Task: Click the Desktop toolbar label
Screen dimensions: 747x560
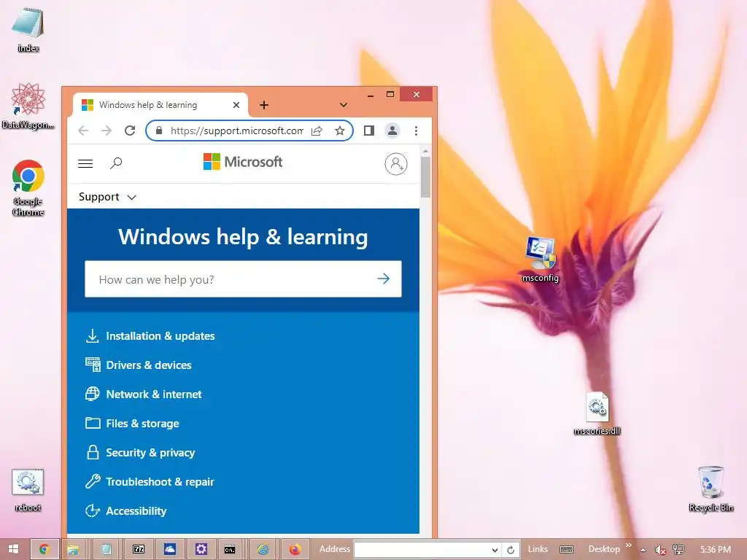Action: click(603, 549)
